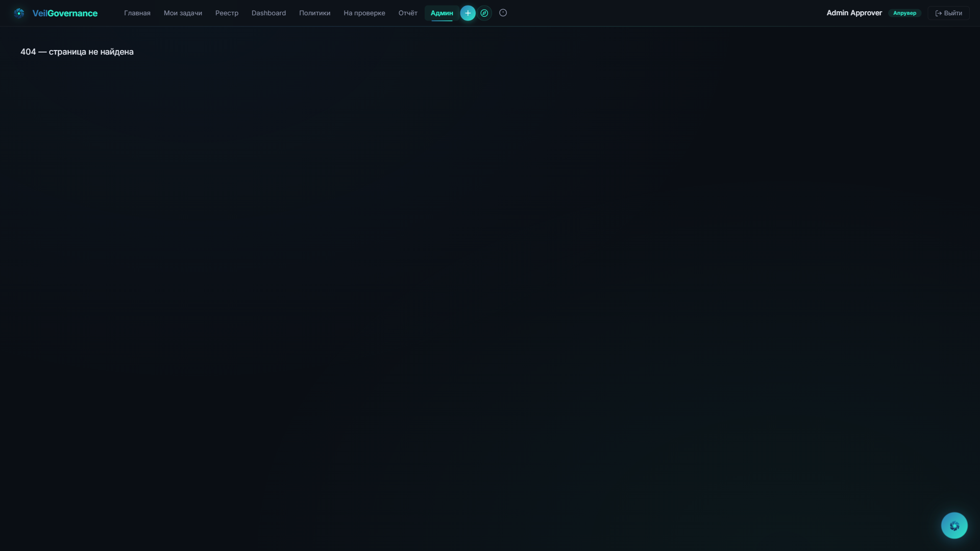Click the circled info alert icon
The height and width of the screenshot is (551, 980).
point(503,13)
